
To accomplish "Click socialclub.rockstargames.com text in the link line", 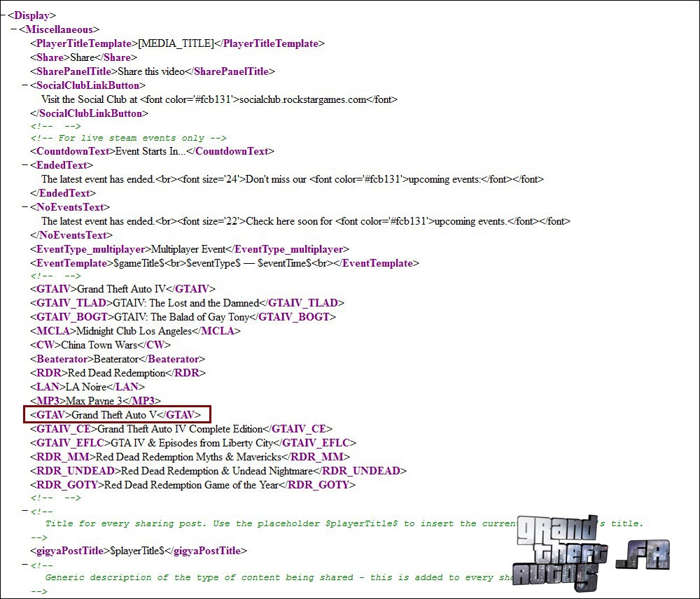I will pos(303,99).
